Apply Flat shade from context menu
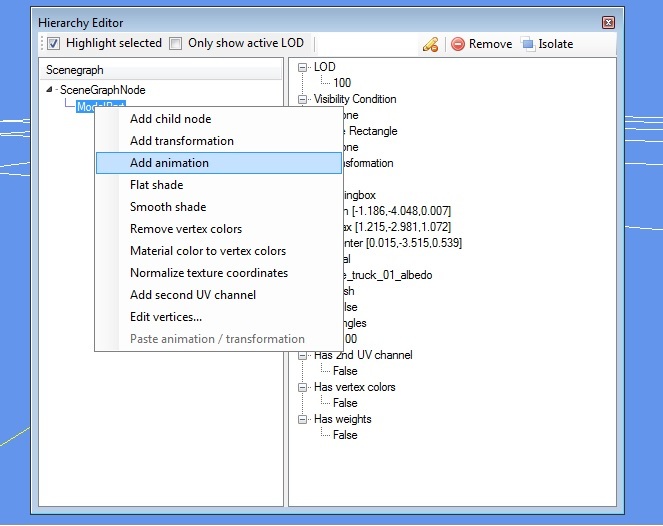 point(218,185)
